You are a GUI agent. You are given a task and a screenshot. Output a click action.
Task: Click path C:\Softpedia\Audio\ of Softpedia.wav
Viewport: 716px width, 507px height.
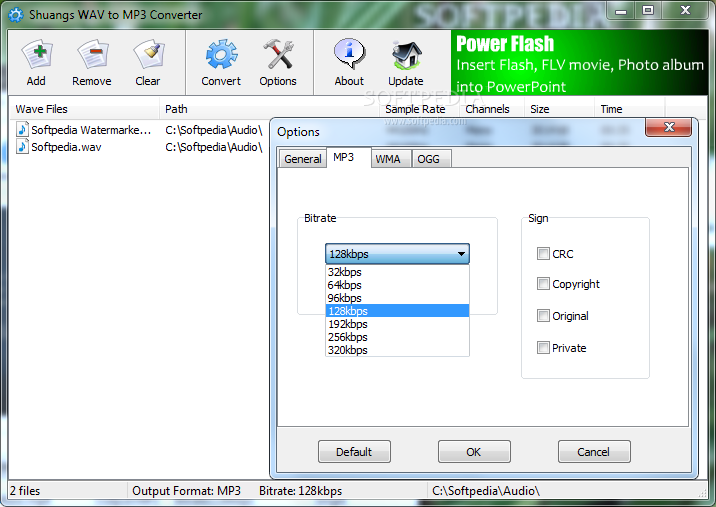click(214, 147)
